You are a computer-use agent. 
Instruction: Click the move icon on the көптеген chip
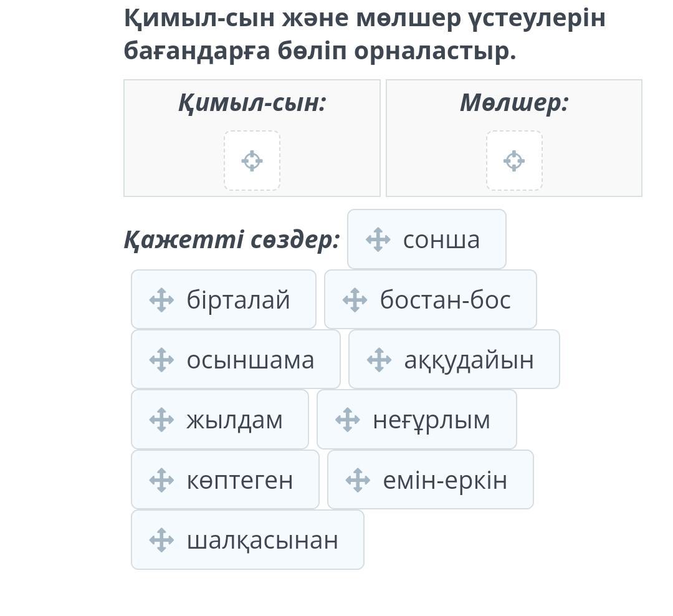click(161, 480)
